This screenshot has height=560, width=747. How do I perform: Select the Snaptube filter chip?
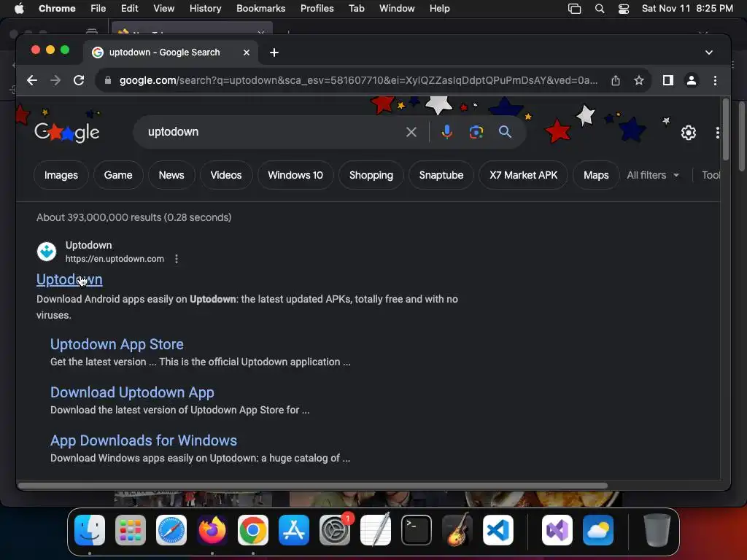pos(441,175)
